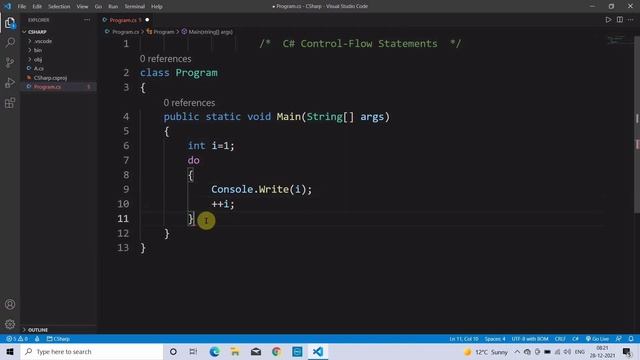Open the Selection menu

coord(59,7)
